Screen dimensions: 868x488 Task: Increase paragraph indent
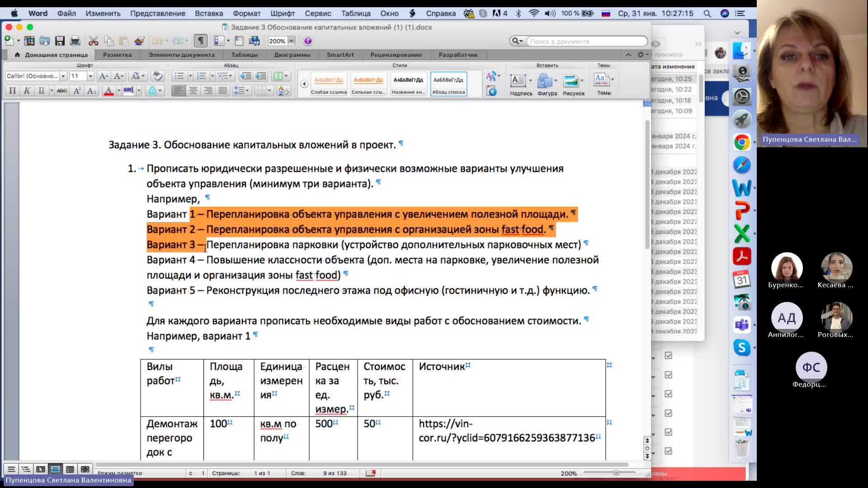point(261,76)
